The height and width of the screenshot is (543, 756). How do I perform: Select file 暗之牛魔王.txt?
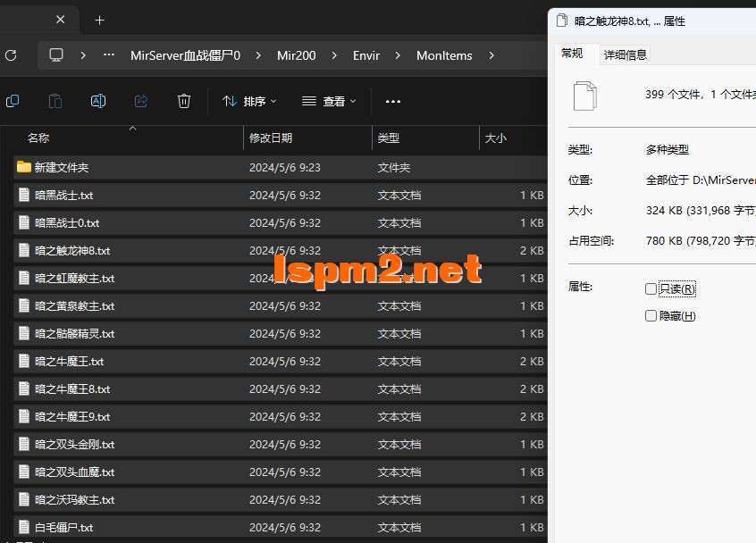[280, 362]
